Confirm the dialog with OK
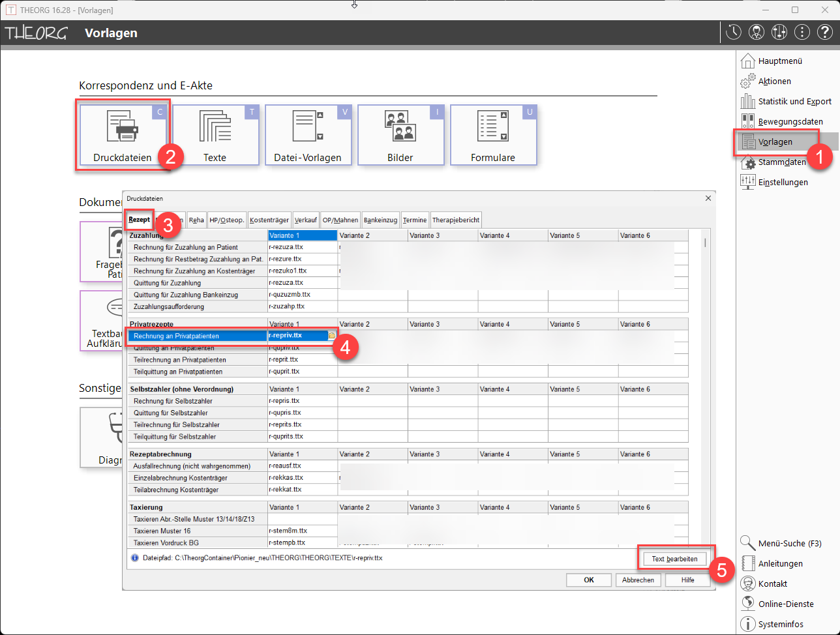The image size is (840, 635). point(588,580)
